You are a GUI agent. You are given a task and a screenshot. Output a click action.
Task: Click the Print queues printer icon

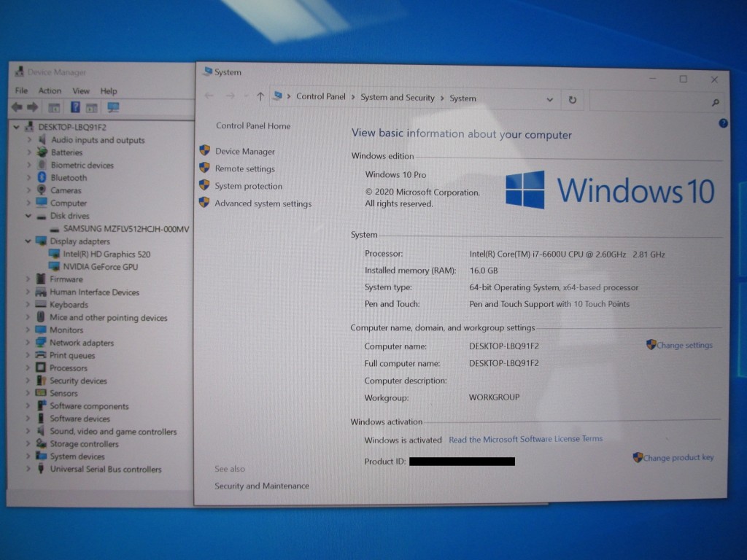point(41,355)
